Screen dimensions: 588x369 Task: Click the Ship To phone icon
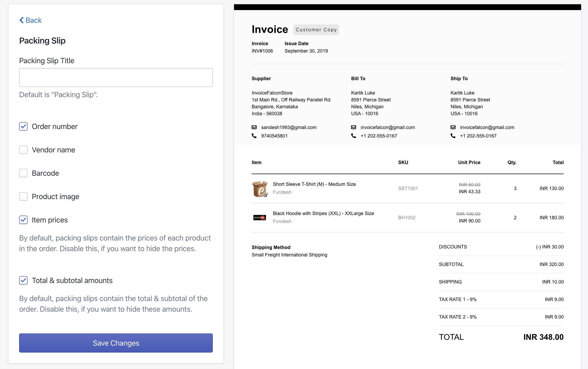pos(453,136)
